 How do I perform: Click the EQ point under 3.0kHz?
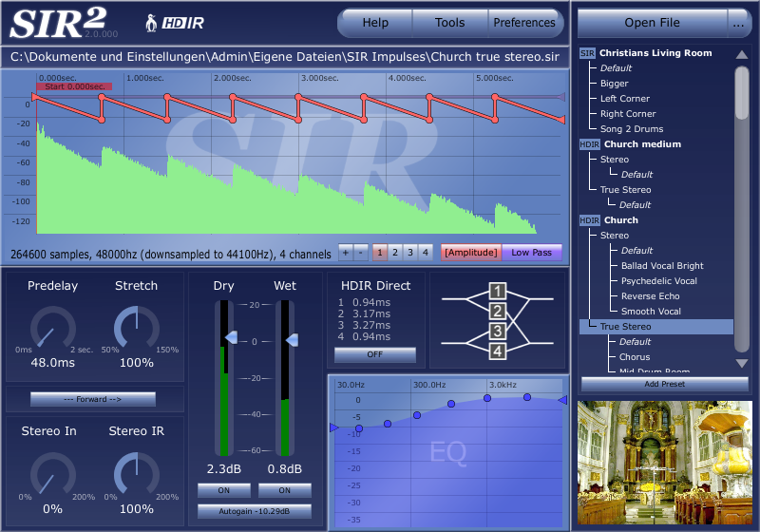(x=487, y=398)
